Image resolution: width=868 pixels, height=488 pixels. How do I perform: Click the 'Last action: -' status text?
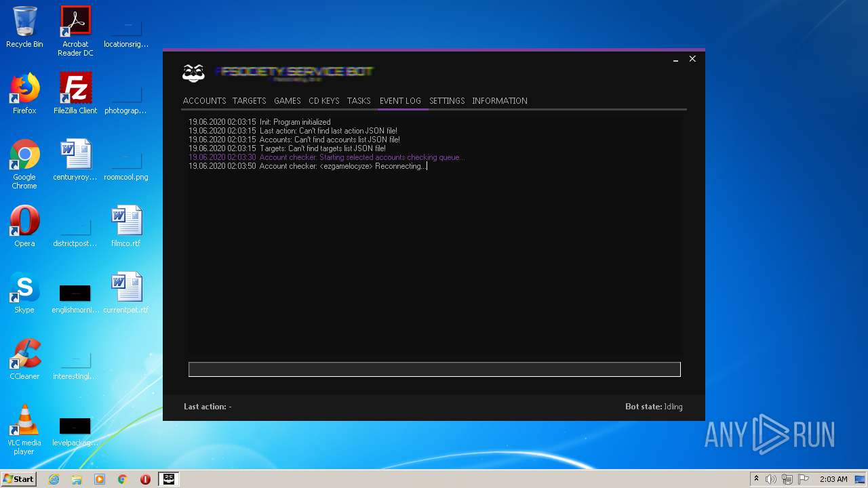click(208, 407)
